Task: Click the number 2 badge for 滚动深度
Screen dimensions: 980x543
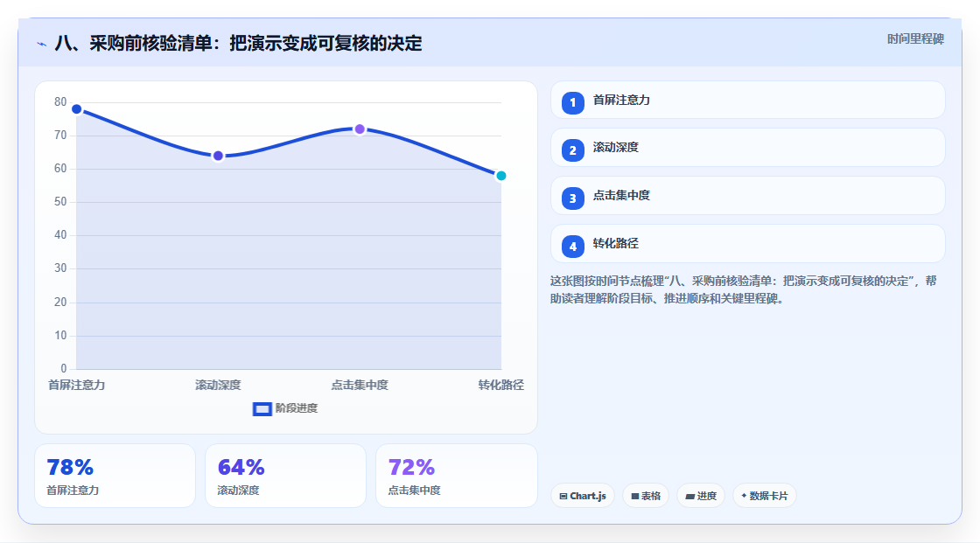Action: click(572, 150)
